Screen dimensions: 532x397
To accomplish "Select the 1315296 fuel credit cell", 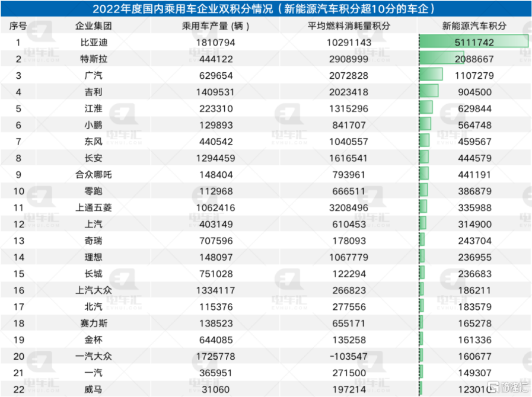I will click(x=349, y=109).
